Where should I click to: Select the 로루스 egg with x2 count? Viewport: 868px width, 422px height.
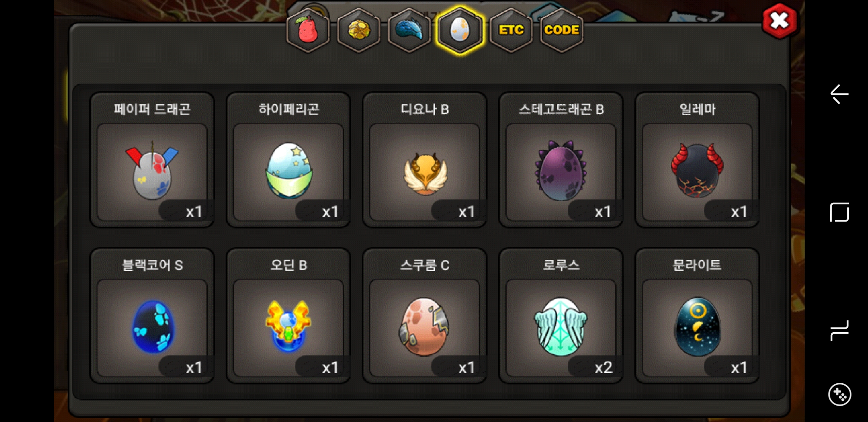[561, 316]
